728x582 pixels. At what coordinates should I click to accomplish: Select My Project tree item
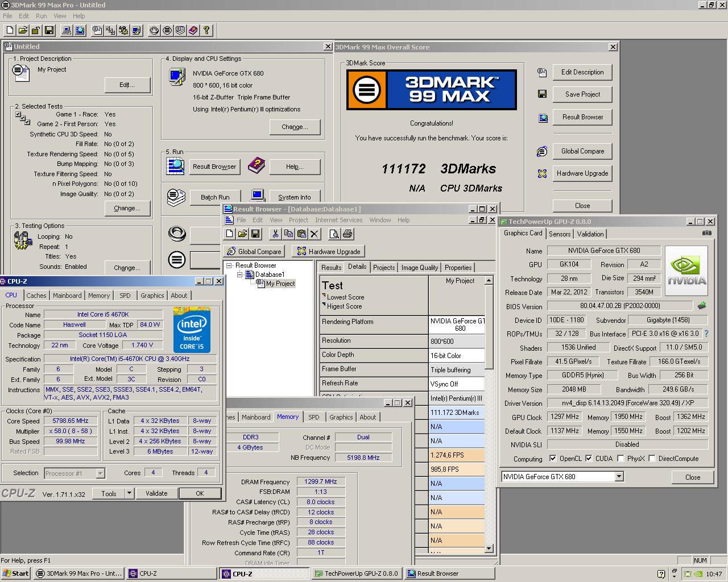(280, 284)
